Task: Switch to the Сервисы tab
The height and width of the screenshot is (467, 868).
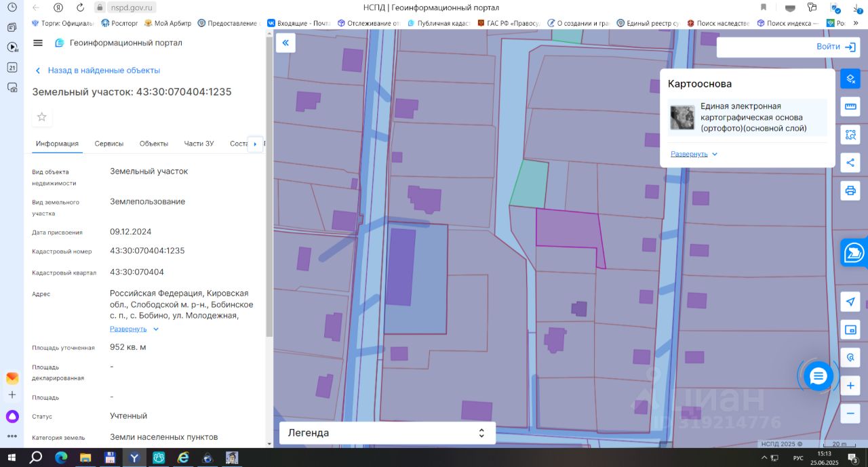Action: 109,144
